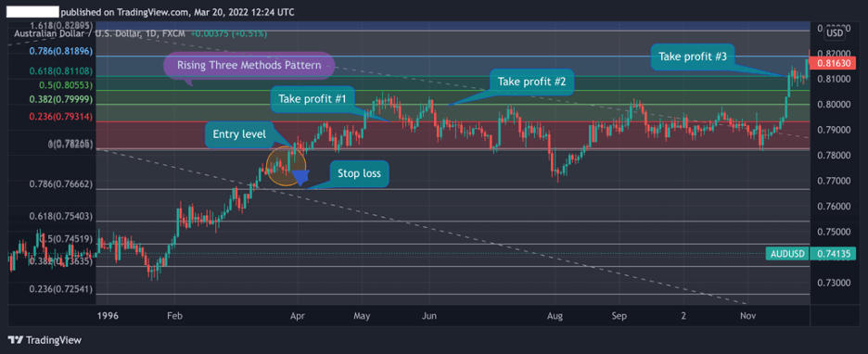Click the Apr label on time axis

pyautogui.click(x=298, y=316)
